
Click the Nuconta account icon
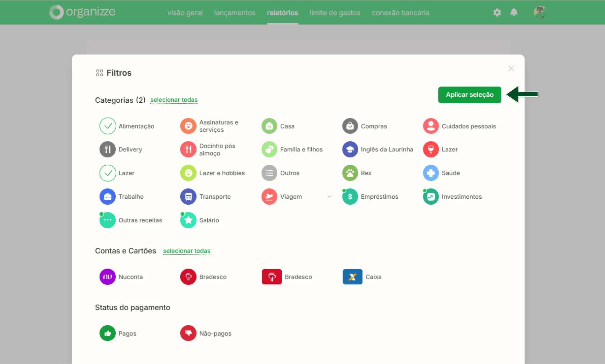(x=107, y=277)
